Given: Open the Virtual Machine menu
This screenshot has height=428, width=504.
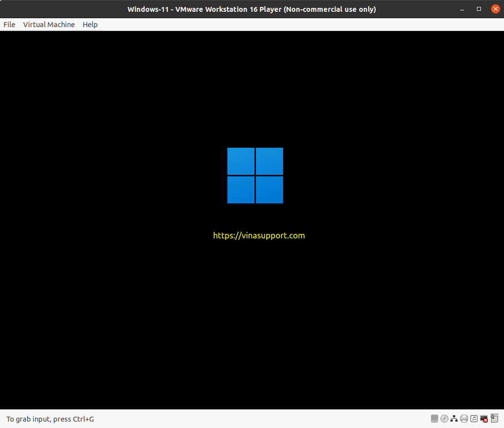Looking at the screenshot, I should pos(49,25).
